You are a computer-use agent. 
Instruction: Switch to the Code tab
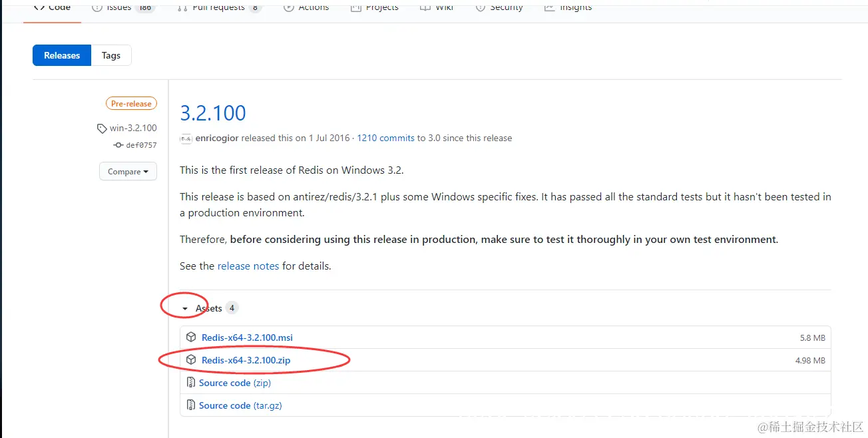tap(52, 7)
